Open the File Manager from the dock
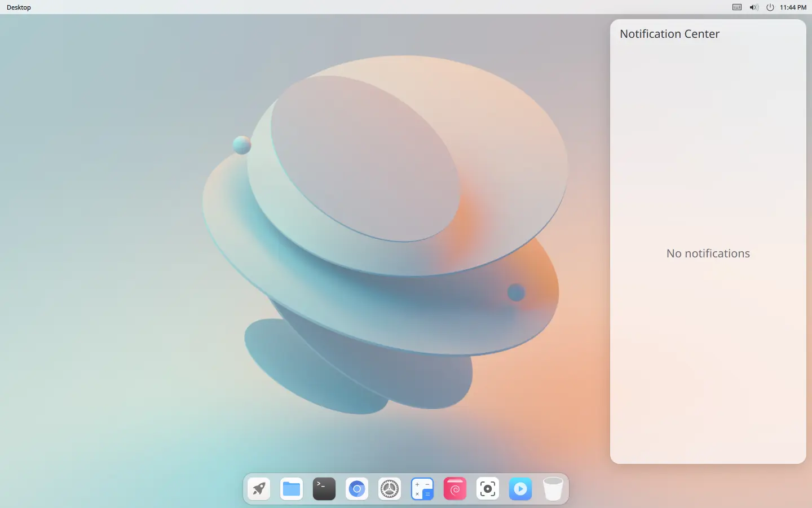The height and width of the screenshot is (508, 812). click(x=292, y=489)
